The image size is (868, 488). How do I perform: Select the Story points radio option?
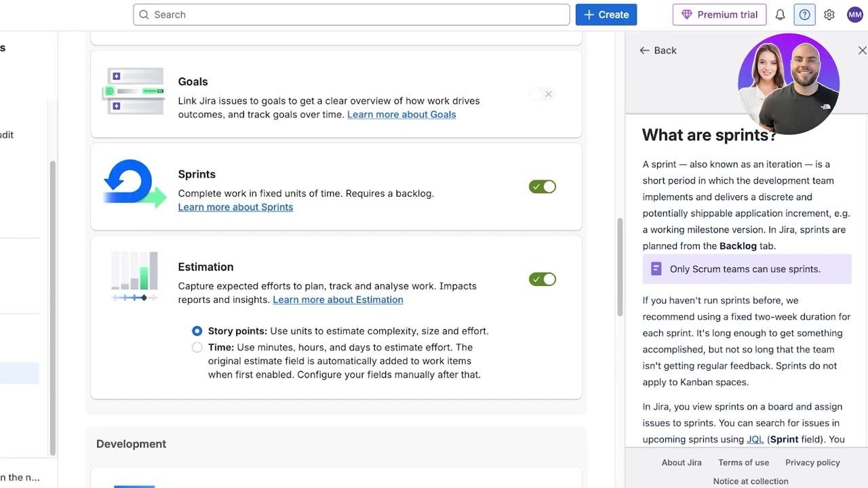pos(197,331)
